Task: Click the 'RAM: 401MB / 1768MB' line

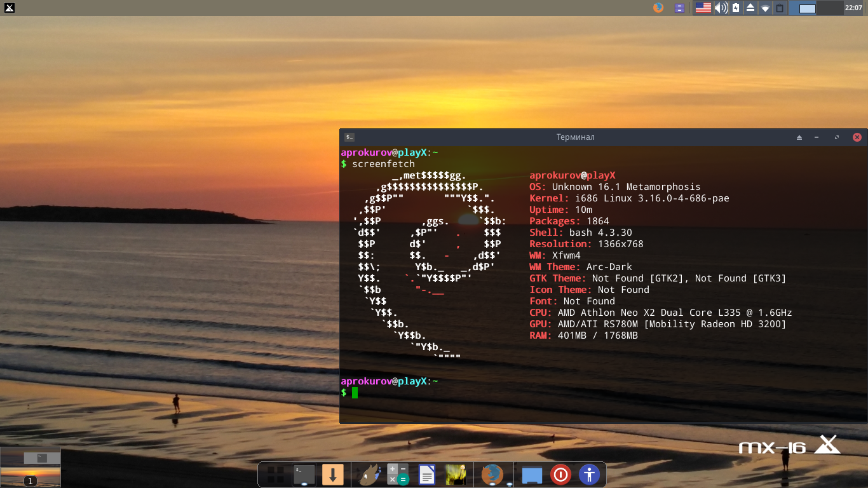Action: pyautogui.click(x=583, y=335)
